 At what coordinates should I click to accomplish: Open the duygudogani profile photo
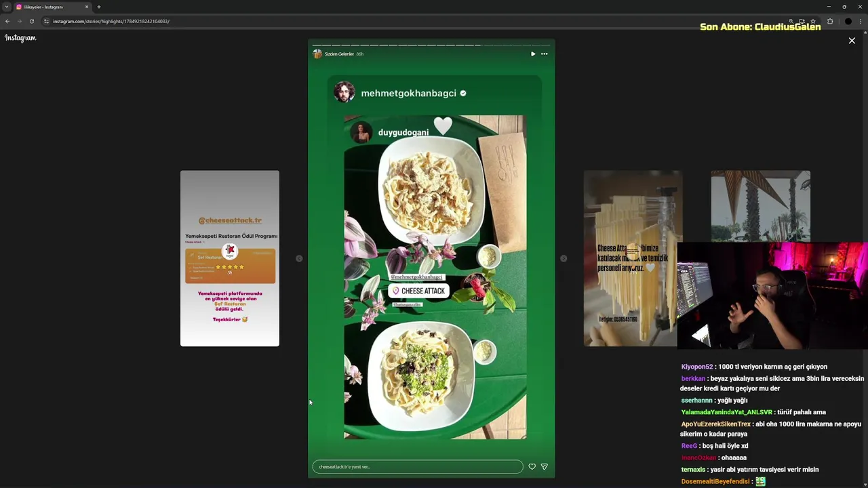coord(361,132)
